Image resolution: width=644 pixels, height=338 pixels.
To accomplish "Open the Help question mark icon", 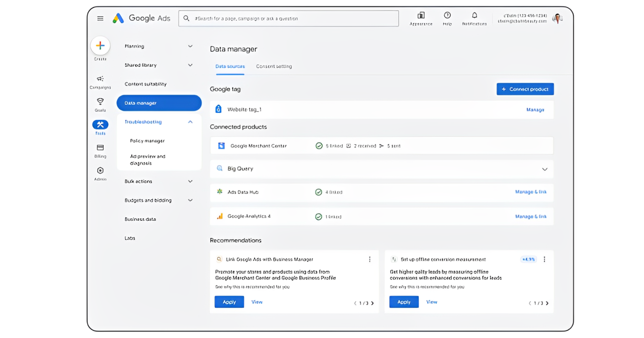I will (x=447, y=16).
